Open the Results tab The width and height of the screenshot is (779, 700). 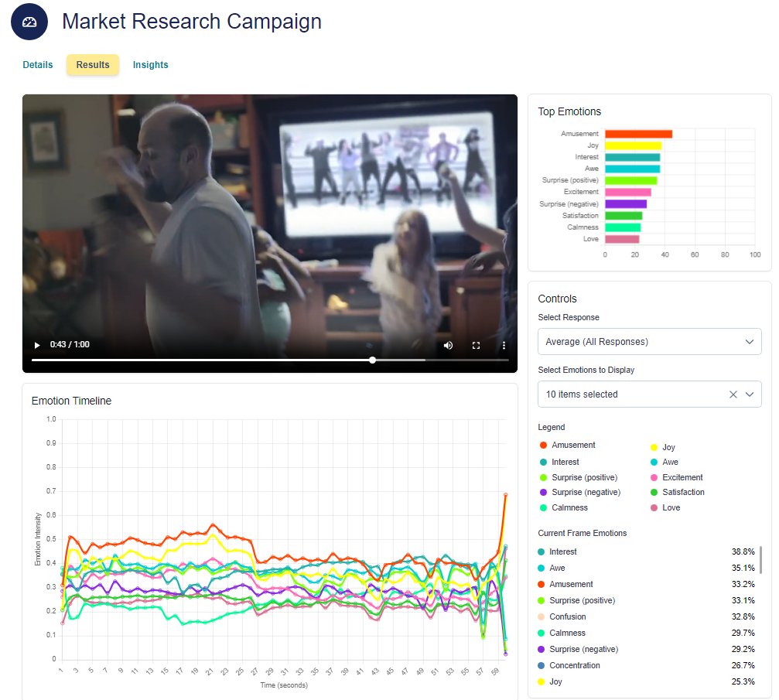(x=93, y=64)
